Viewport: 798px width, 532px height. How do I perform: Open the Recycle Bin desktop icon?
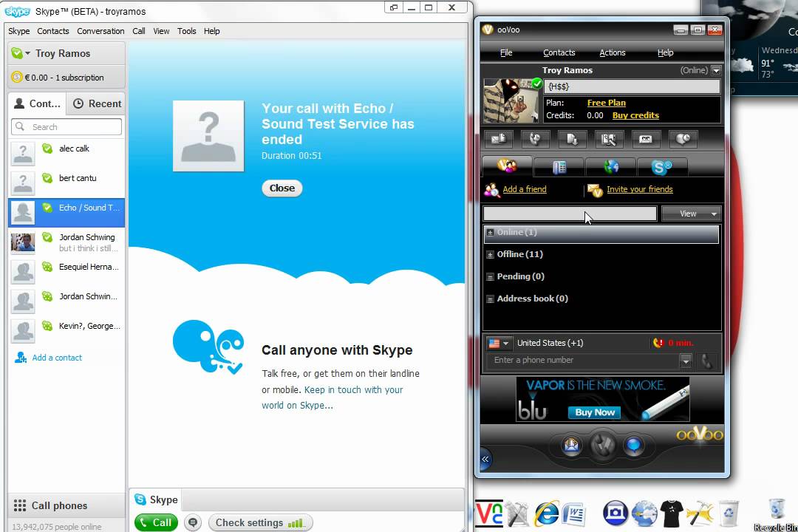click(777, 514)
